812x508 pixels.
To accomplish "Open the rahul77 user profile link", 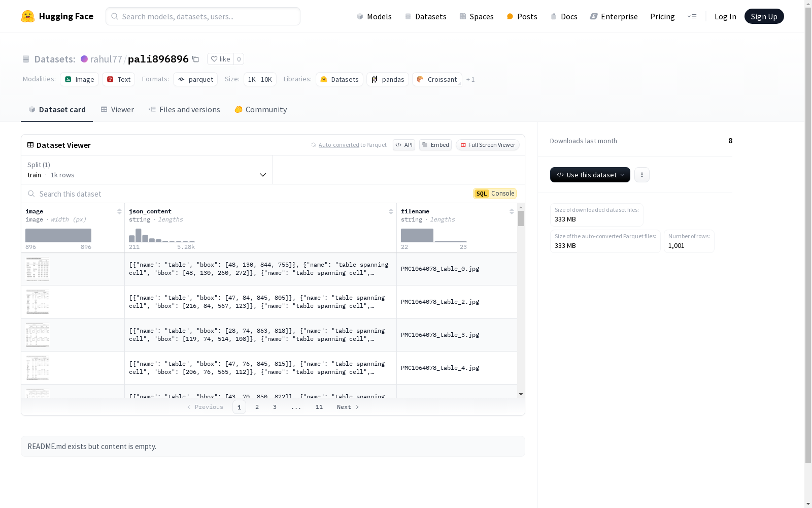I will pyautogui.click(x=106, y=59).
